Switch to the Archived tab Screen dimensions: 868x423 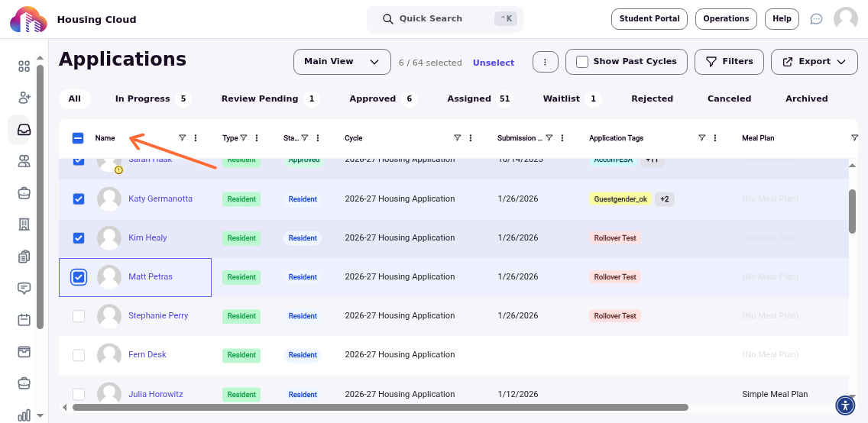point(807,99)
